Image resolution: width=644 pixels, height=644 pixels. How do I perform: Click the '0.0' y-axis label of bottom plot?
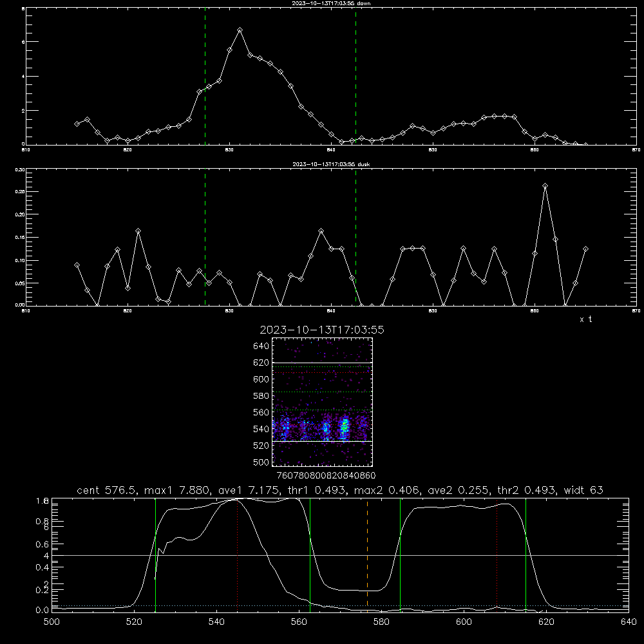(x=43, y=610)
